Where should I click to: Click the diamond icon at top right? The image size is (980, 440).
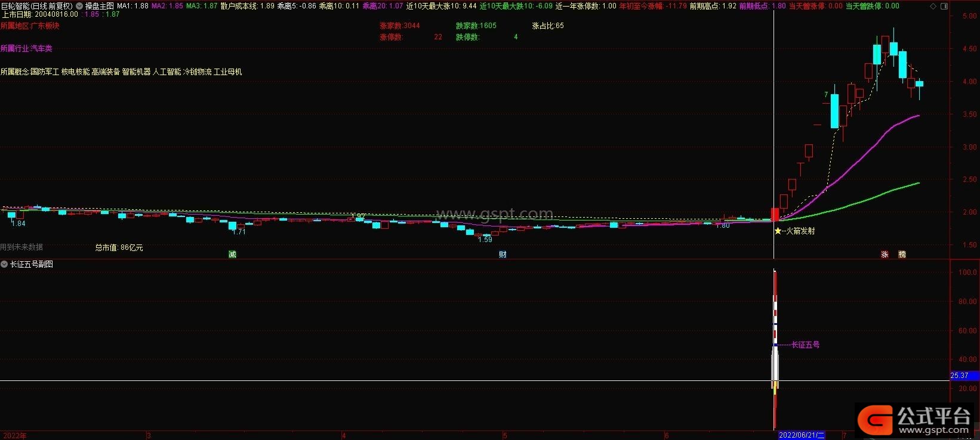point(934,6)
